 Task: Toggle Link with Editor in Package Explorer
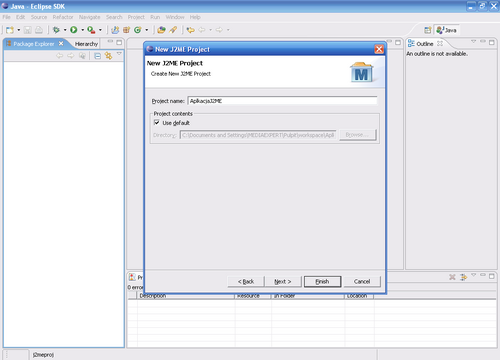click(x=108, y=56)
